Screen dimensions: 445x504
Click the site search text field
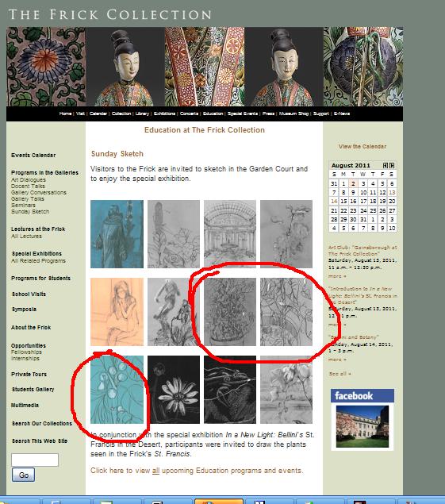(x=35, y=460)
